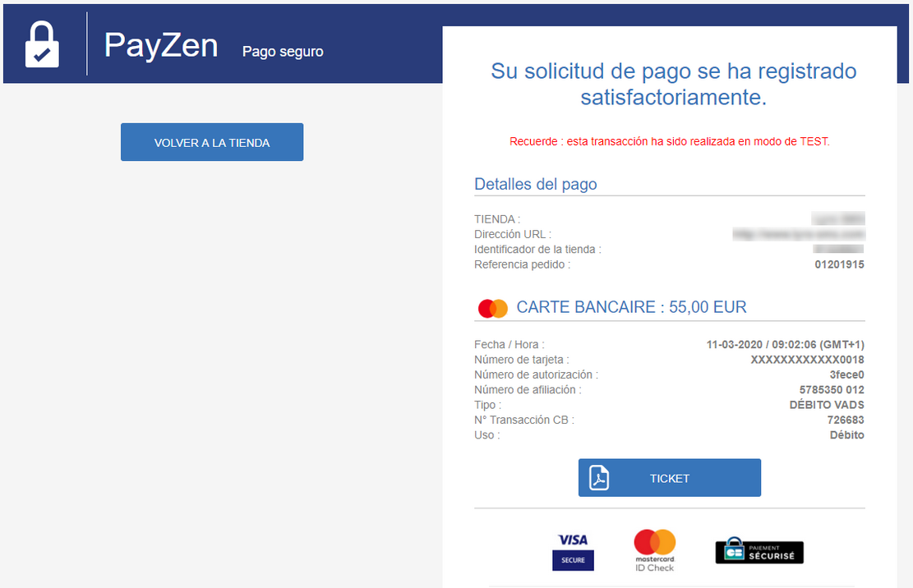The width and height of the screenshot is (913, 588).
Task: Click the Débito usage value
Action: tap(847, 435)
